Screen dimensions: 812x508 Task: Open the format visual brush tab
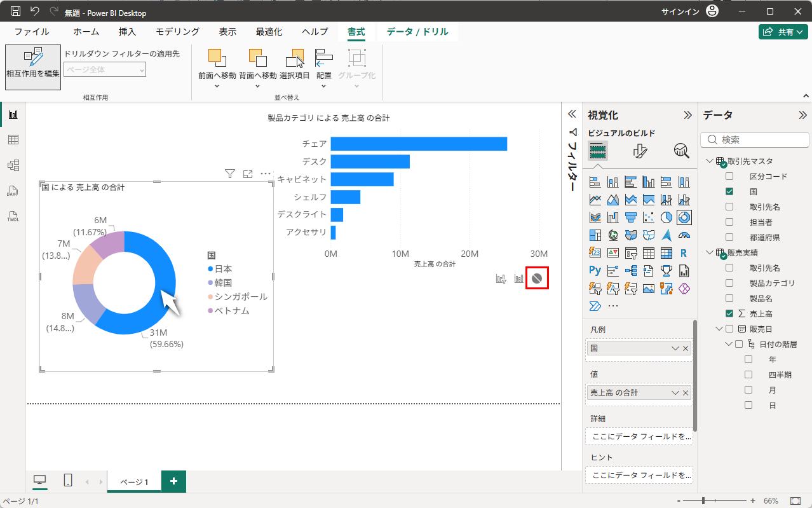[640, 151]
